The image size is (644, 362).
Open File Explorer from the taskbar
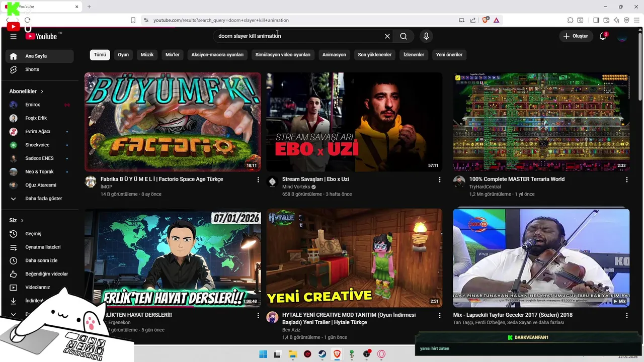coord(293,354)
